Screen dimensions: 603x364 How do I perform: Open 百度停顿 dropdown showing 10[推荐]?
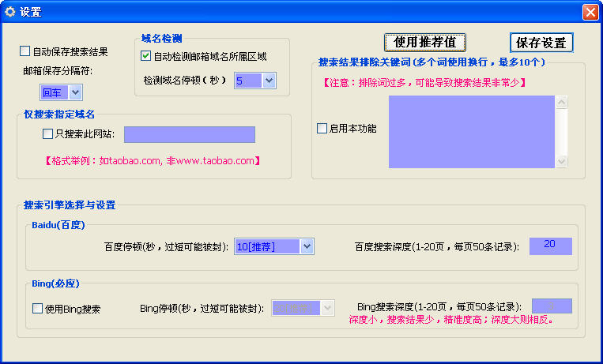(307, 247)
